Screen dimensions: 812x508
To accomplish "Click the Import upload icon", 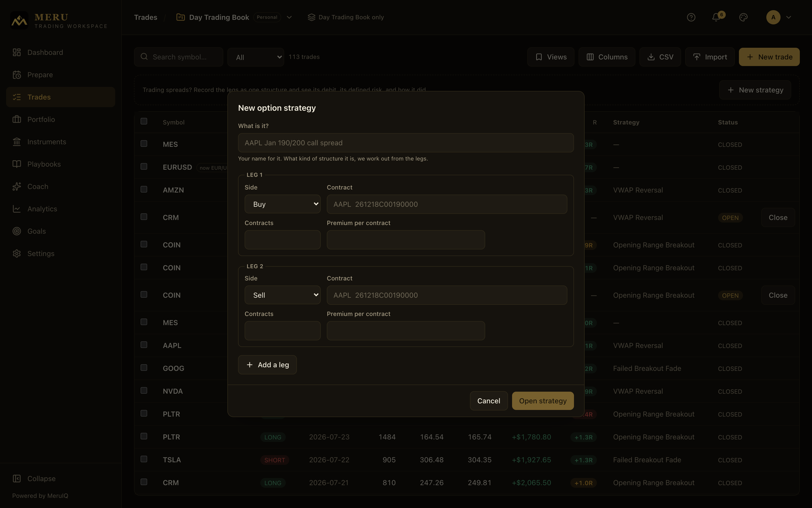I will (x=697, y=57).
